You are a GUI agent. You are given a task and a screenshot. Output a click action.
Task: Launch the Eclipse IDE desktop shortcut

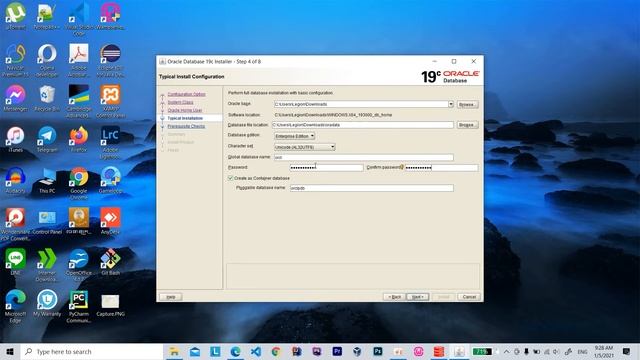click(x=111, y=60)
